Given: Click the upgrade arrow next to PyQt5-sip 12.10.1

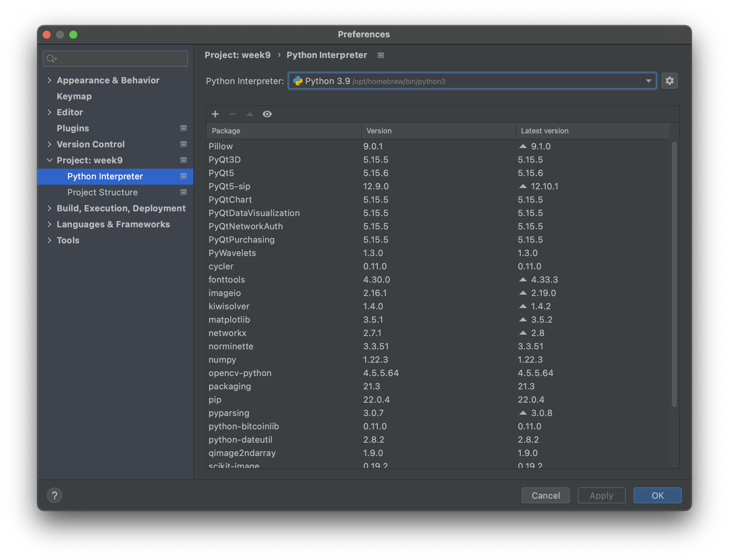Looking at the screenshot, I should pos(523,186).
